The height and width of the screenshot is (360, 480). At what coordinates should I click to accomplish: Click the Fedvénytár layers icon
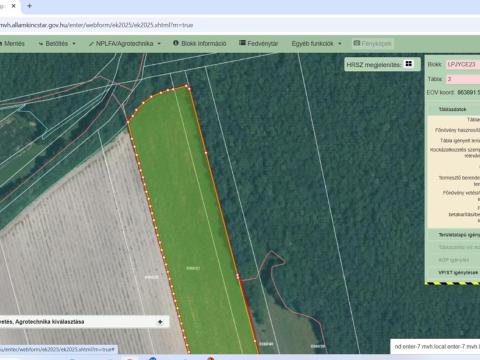[x=242, y=43]
